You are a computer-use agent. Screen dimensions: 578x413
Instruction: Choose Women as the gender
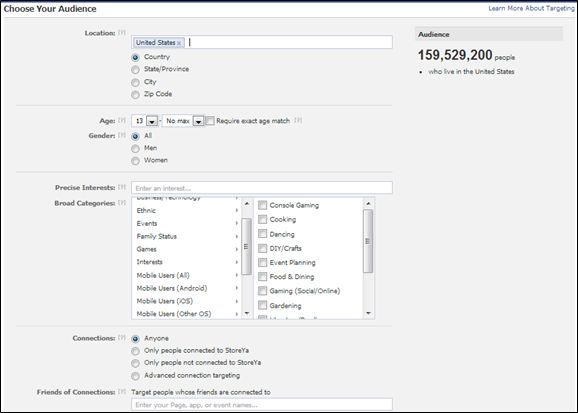pos(136,161)
